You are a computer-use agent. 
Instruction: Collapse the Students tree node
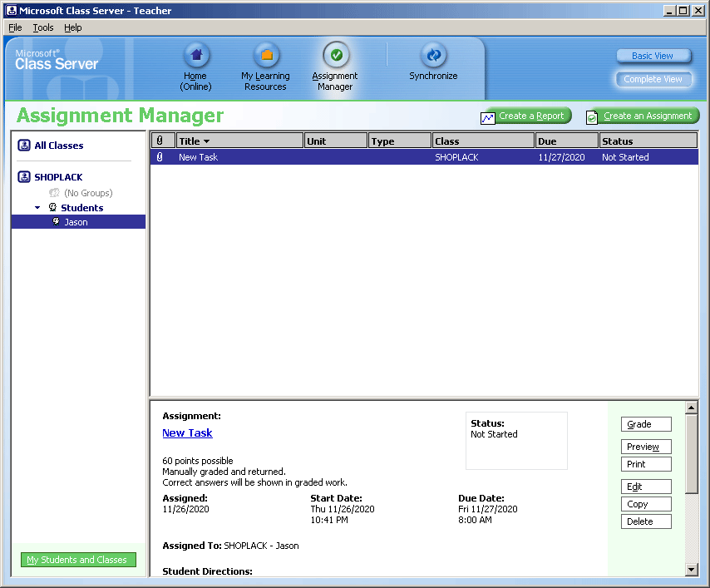(37, 207)
